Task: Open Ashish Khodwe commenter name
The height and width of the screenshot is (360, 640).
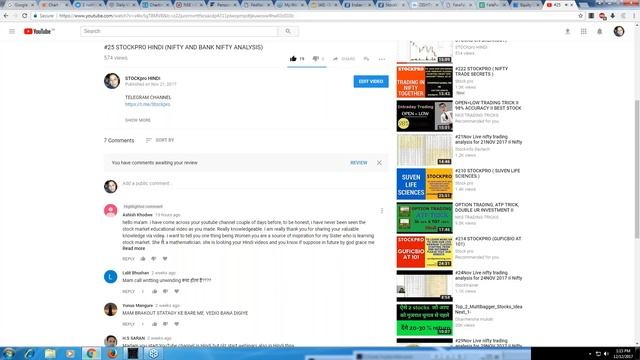Action: point(137,215)
